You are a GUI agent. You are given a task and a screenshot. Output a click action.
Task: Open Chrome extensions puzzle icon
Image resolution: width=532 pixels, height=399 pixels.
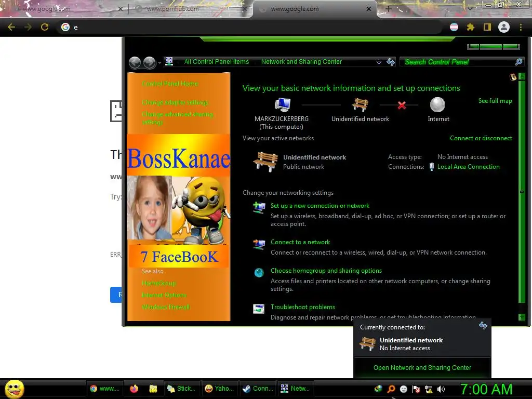click(470, 27)
